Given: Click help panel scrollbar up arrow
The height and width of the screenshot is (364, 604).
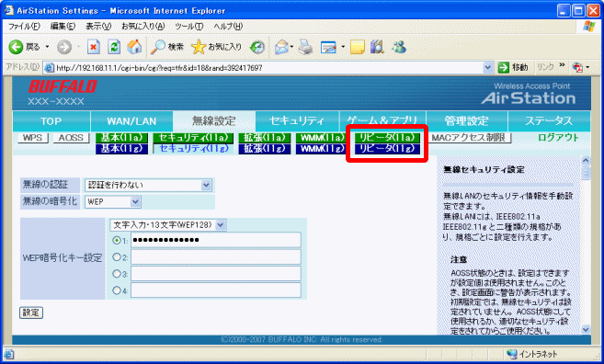Looking at the screenshot, I should tap(586, 160).
